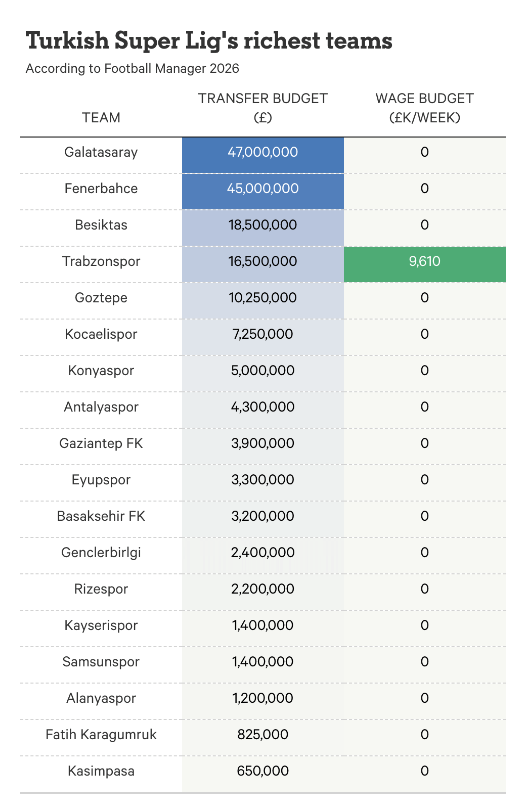This screenshot has width=526, height=812.
Task: Click Fatih Karagumruk's 825,000 value
Action: [x=262, y=735]
